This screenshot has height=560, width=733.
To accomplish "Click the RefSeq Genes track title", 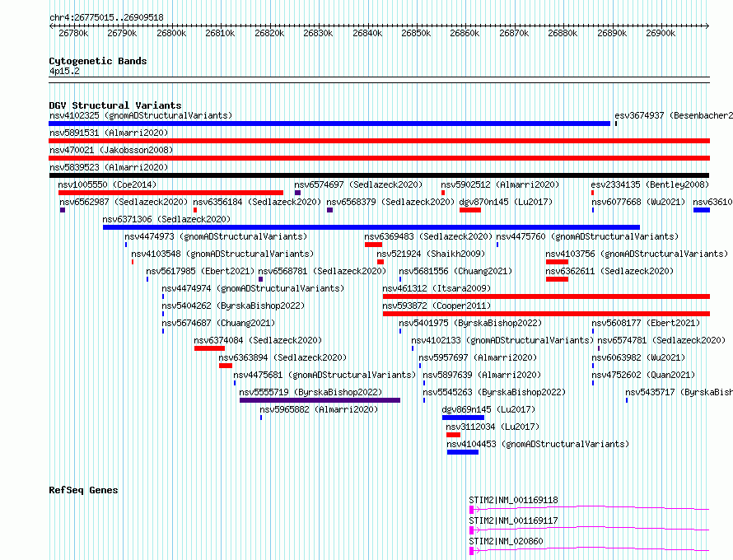I will pyautogui.click(x=83, y=490).
